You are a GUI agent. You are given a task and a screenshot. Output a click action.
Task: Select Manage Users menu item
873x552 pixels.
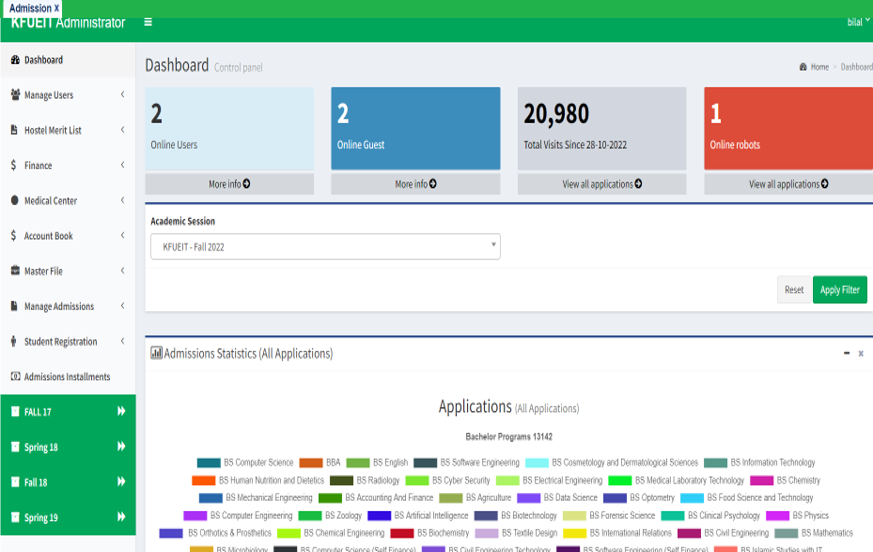pos(67,95)
